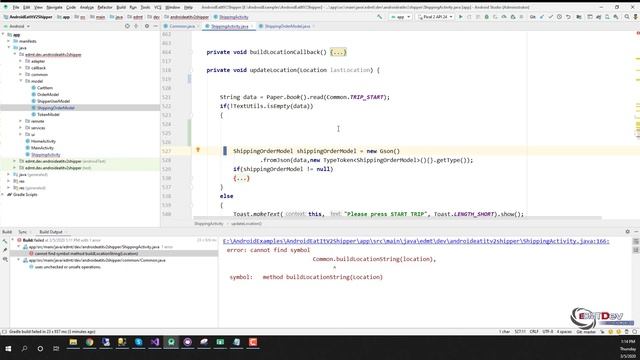Click the updateLocation() editor breadcrumb
Viewport: 640px width, 360px height.
tap(246, 224)
